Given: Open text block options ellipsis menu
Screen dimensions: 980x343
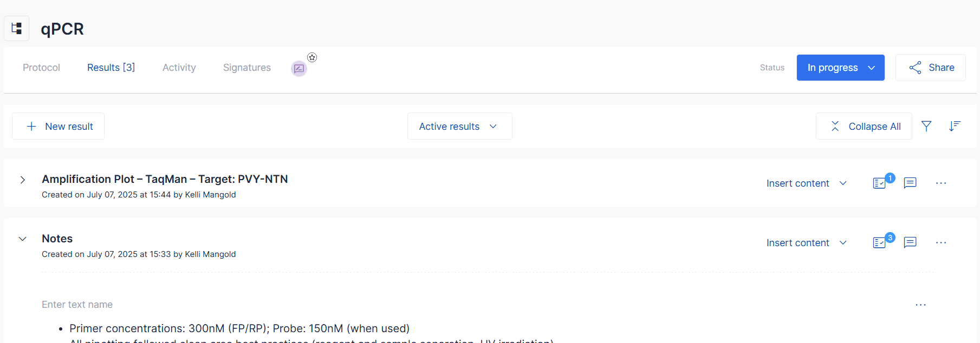Looking at the screenshot, I should 920,305.
